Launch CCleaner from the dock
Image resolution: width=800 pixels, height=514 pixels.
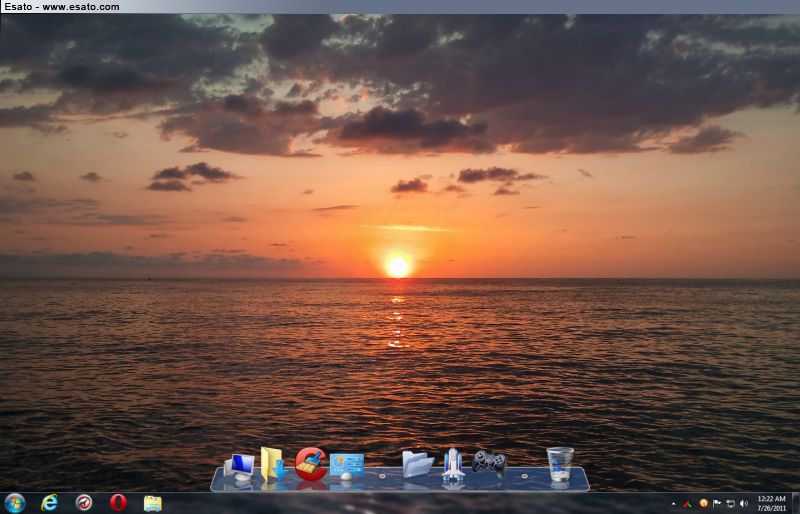(310, 464)
